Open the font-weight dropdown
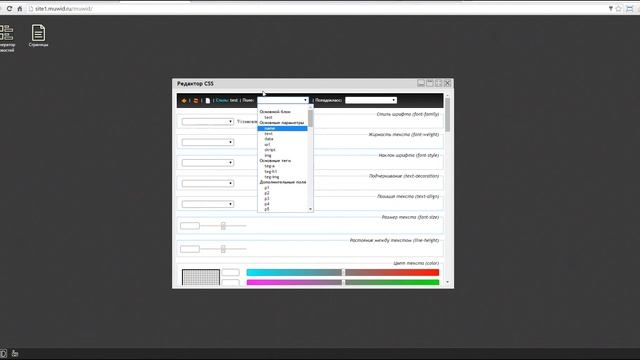This screenshot has width=640, height=360. 208,142
